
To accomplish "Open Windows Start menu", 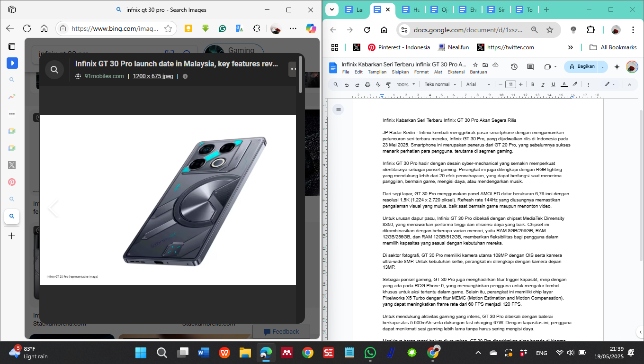I will (141, 353).
